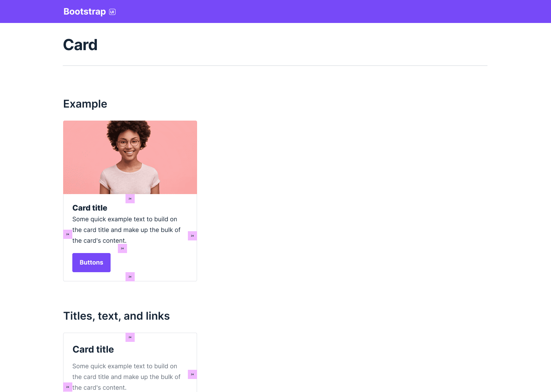Click Card title in the image card
Viewport: 551px width, 392px height.
(90, 208)
